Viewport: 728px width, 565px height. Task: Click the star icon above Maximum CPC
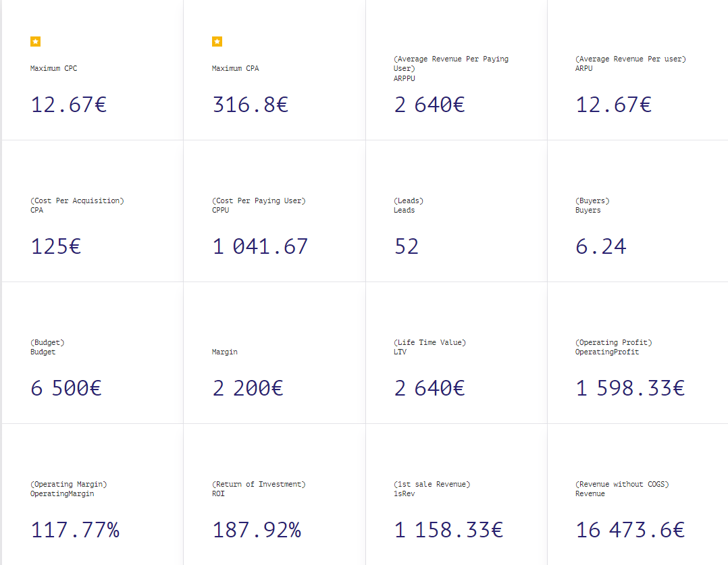[x=36, y=42]
